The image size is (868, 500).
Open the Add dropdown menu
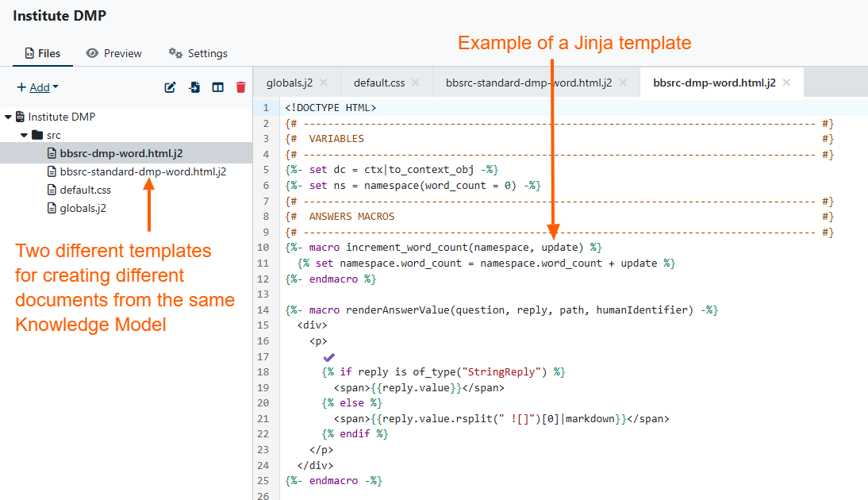[37, 87]
